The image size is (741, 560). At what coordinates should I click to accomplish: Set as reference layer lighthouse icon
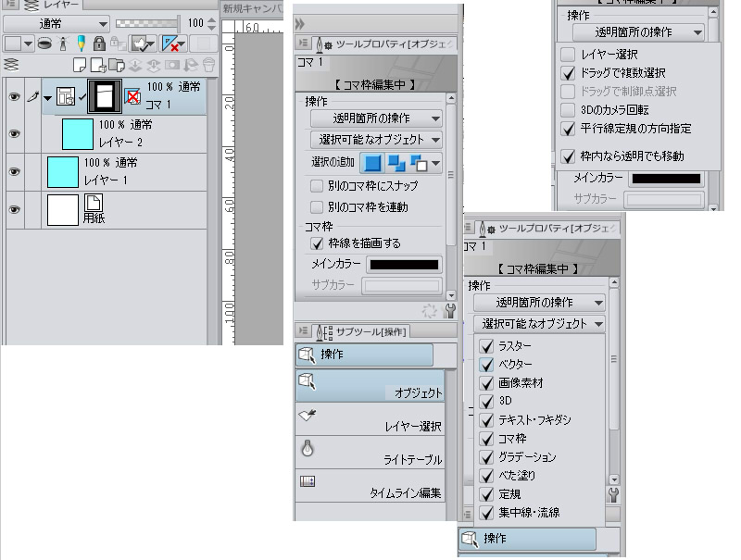point(63,44)
